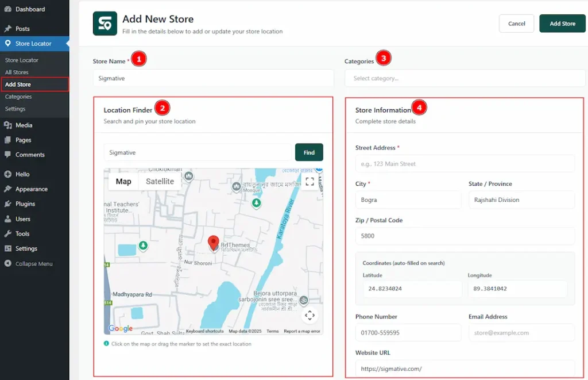Switch the map to Satellite view
588x380 pixels.
point(160,181)
